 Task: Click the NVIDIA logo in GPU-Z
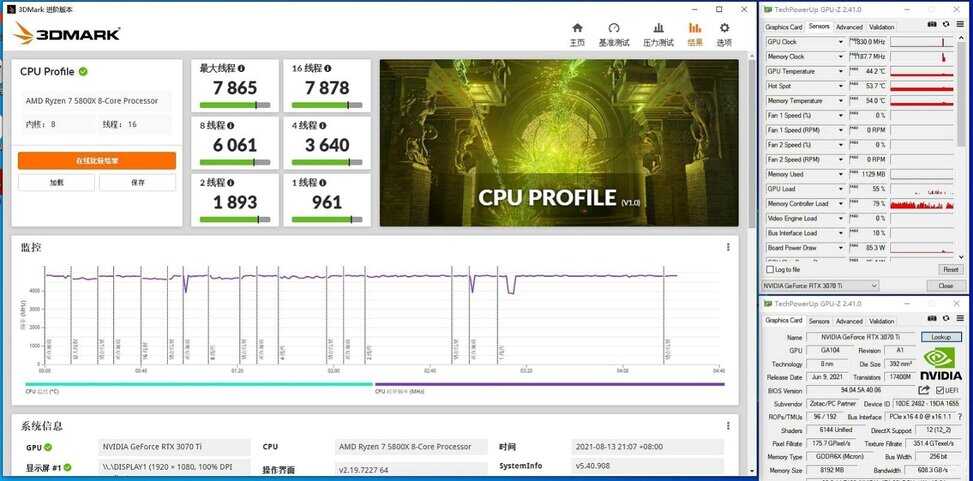941,363
